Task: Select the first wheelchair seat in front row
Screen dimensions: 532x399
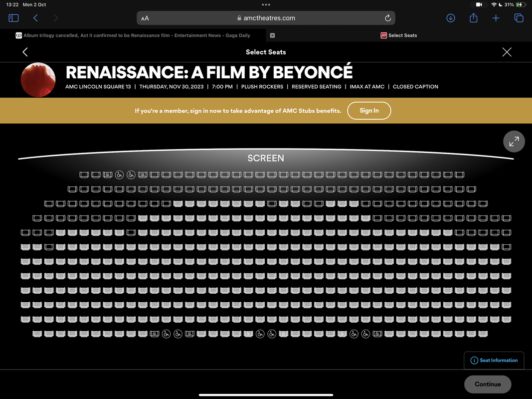Action: click(x=119, y=175)
